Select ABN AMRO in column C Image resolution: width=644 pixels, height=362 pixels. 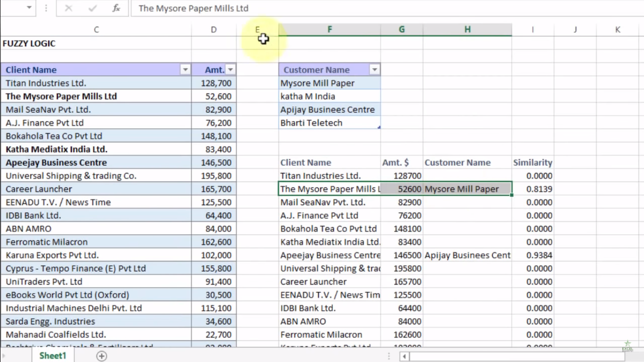point(96,229)
